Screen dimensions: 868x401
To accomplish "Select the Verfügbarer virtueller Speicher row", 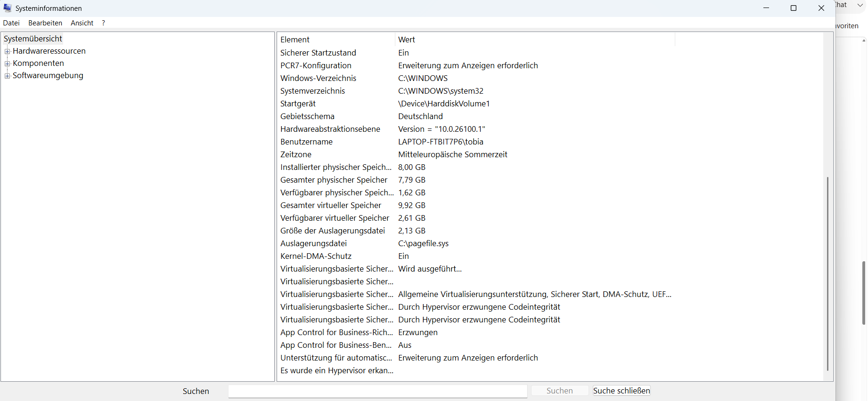I will pos(476,218).
